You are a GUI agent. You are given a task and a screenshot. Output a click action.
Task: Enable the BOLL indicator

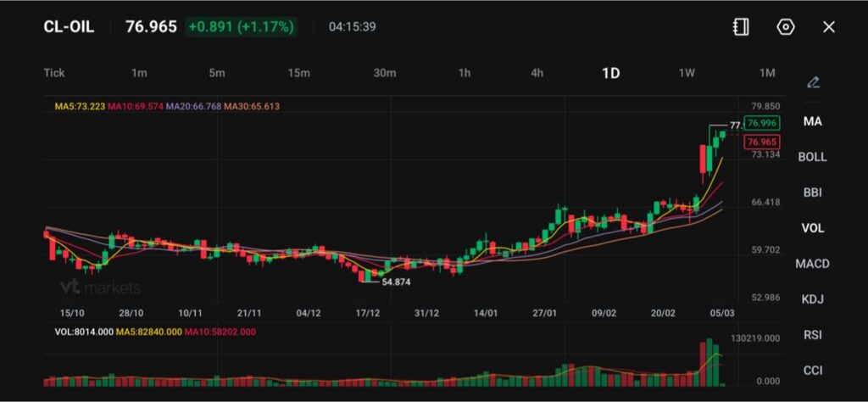coord(812,157)
